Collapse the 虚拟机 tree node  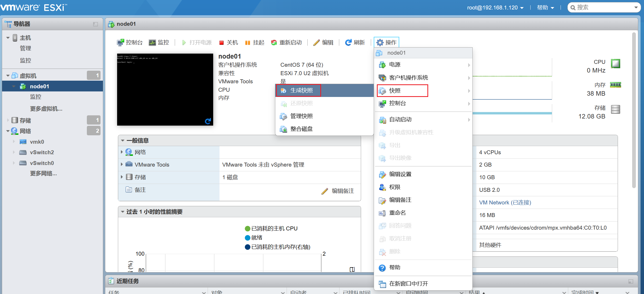coord(8,76)
